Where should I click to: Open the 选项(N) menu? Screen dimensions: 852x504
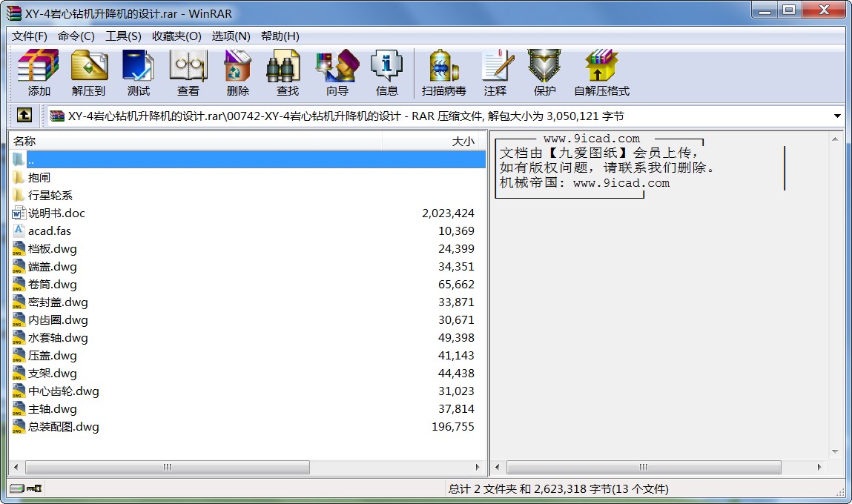tap(231, 36)
